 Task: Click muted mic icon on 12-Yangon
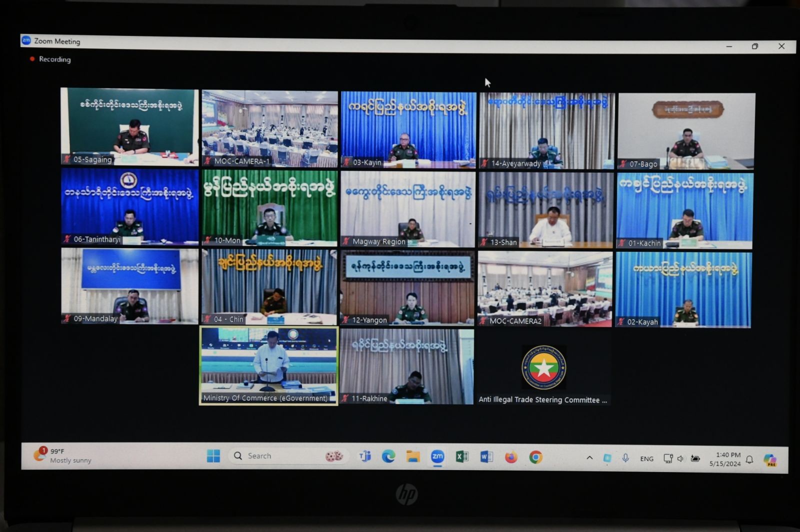[x=346, y=320]
